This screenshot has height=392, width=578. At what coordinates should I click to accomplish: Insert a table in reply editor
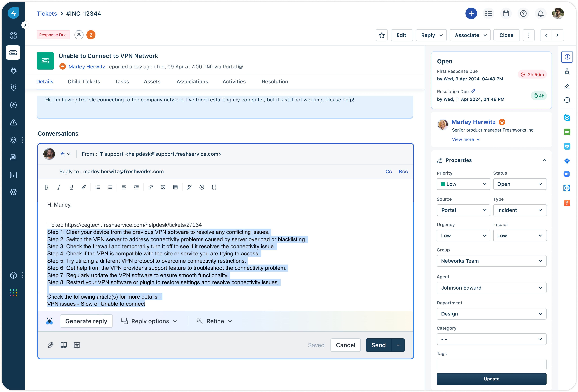[x=175, y=187]
